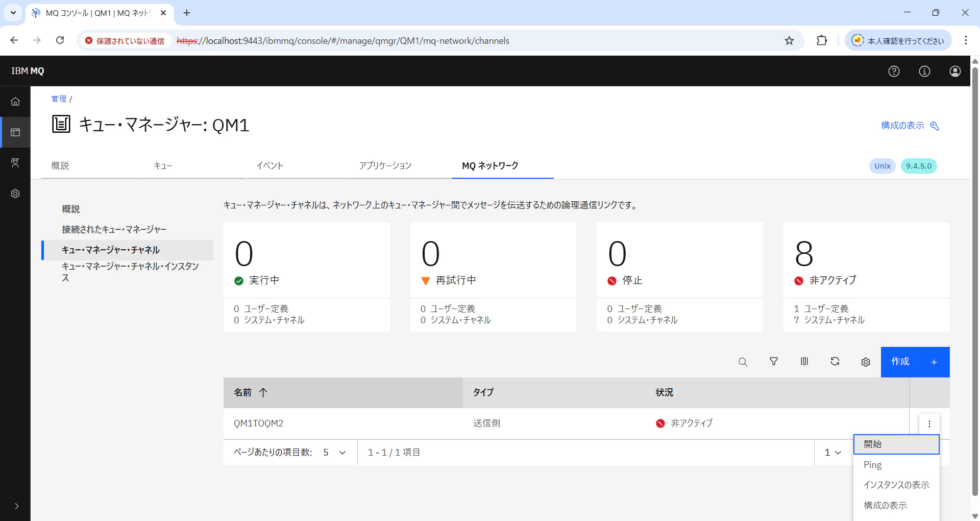Select インスタンスの表示 in the context menu
Screen dimensions: 980x521
(896, 485)
